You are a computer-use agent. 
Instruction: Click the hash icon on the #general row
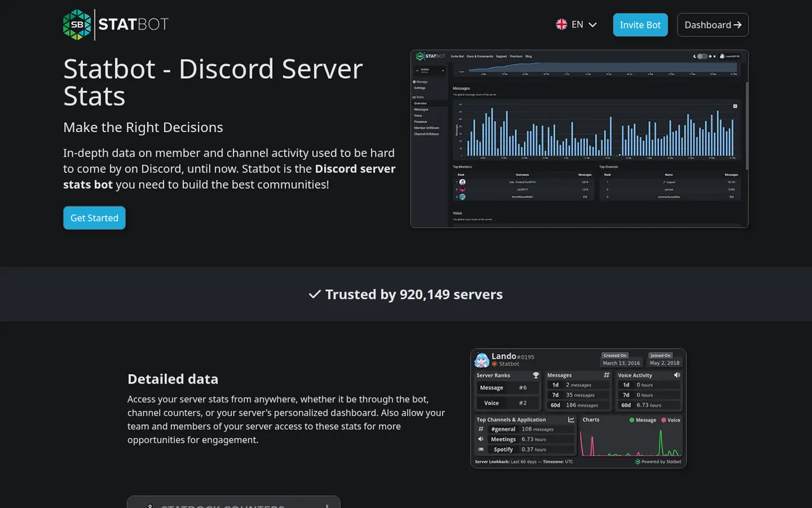481,429
